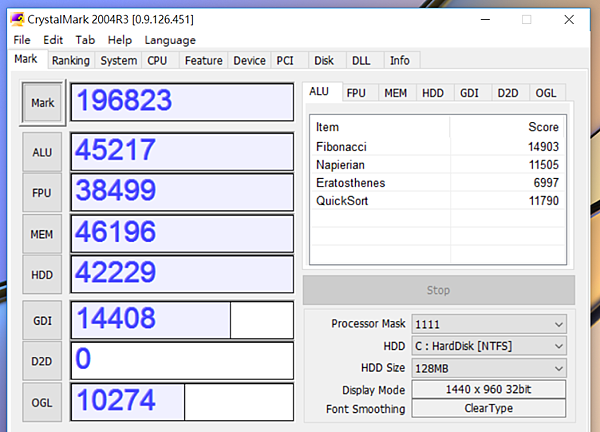600x432 pixels.
Task: Select the Napierian row
Action: (438, 165)
